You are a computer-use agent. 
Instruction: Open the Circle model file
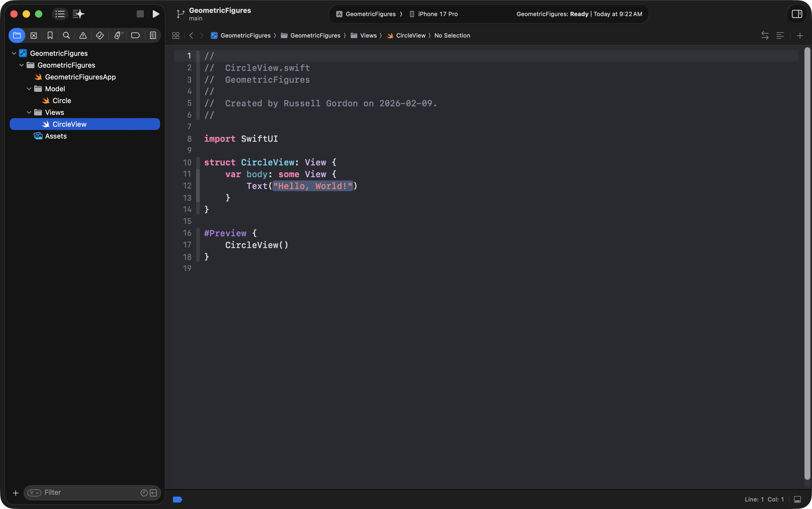point(61,101)
